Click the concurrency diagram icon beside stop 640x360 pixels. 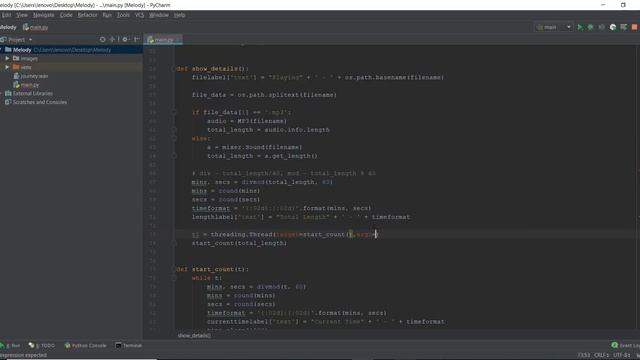[x=624, y=27]
